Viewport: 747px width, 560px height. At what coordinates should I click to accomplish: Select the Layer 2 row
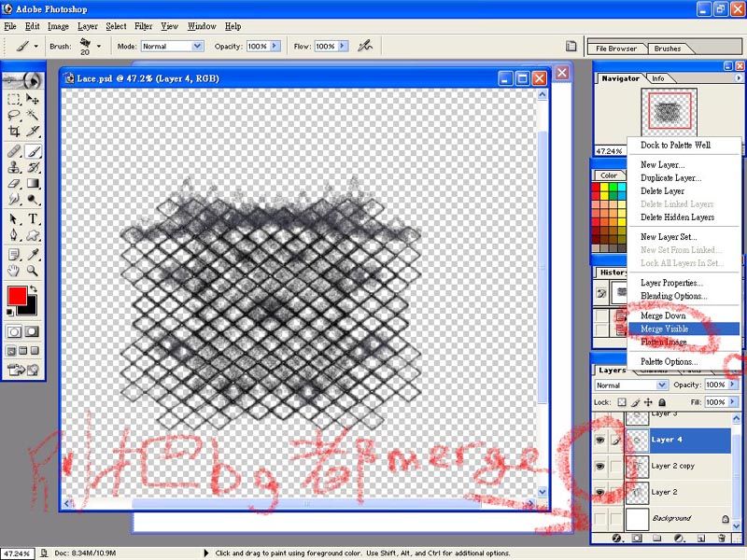pyautogui.click(x=663, y=493)
